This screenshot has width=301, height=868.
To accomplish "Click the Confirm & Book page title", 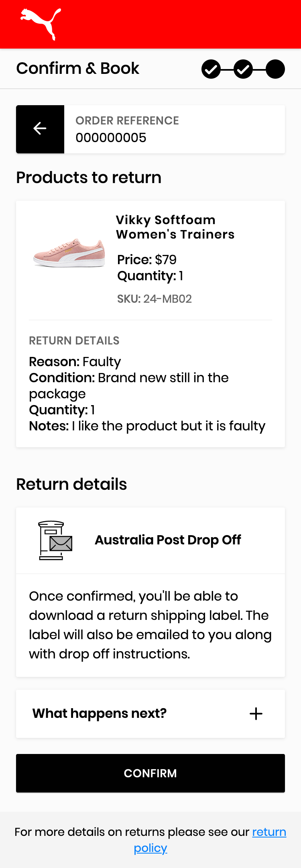I will click(x=77, y=68).
